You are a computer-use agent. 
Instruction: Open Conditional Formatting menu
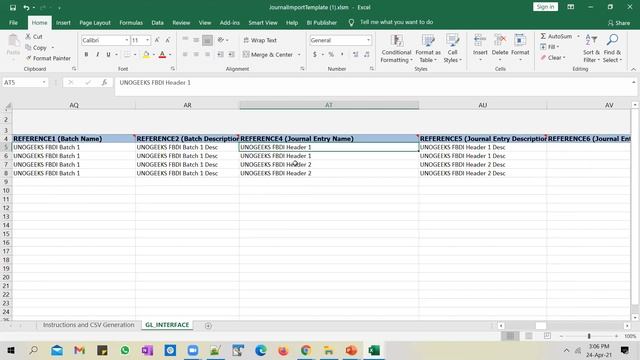click(396, 49)
